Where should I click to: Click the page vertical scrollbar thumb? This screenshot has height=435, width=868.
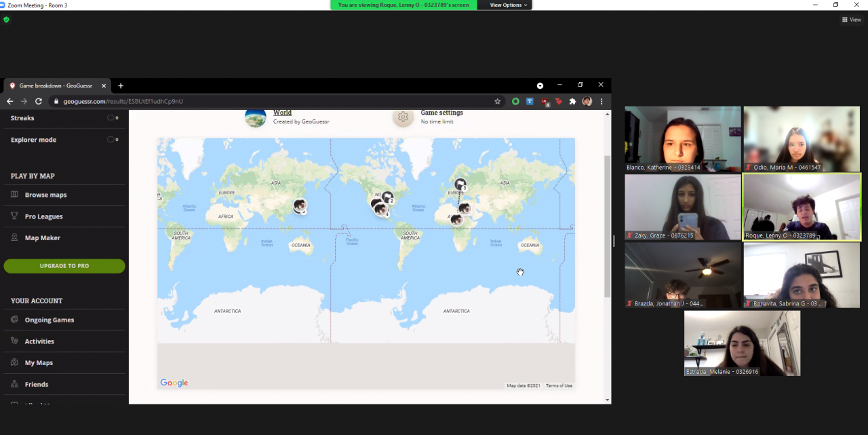point(607,225)
